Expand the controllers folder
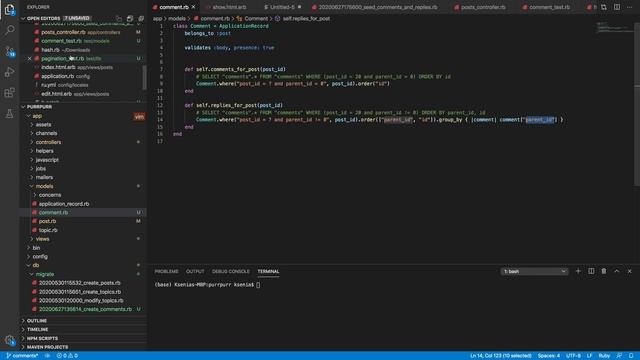Viewport: 640px width, 360px height. (48, 142)
